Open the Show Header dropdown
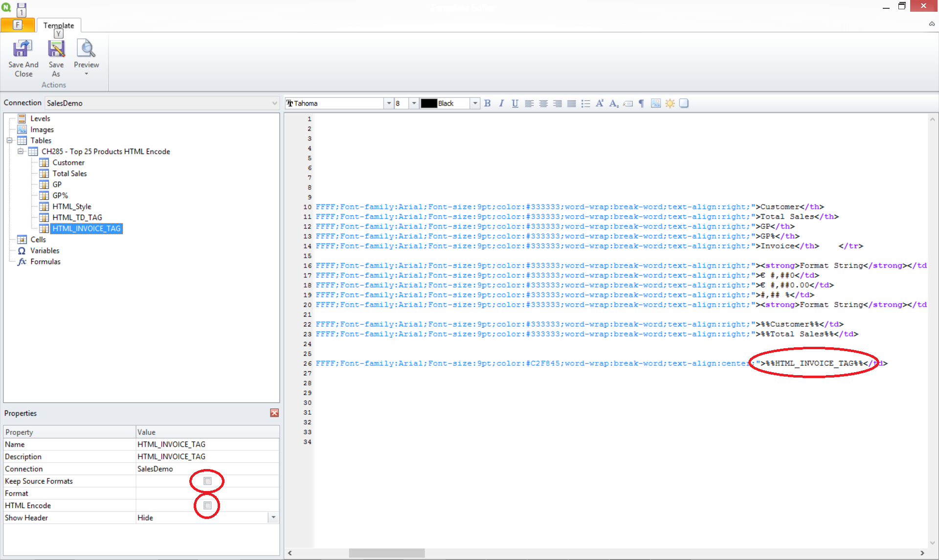This screenshot has width=939, height=560. coord(273,517)
